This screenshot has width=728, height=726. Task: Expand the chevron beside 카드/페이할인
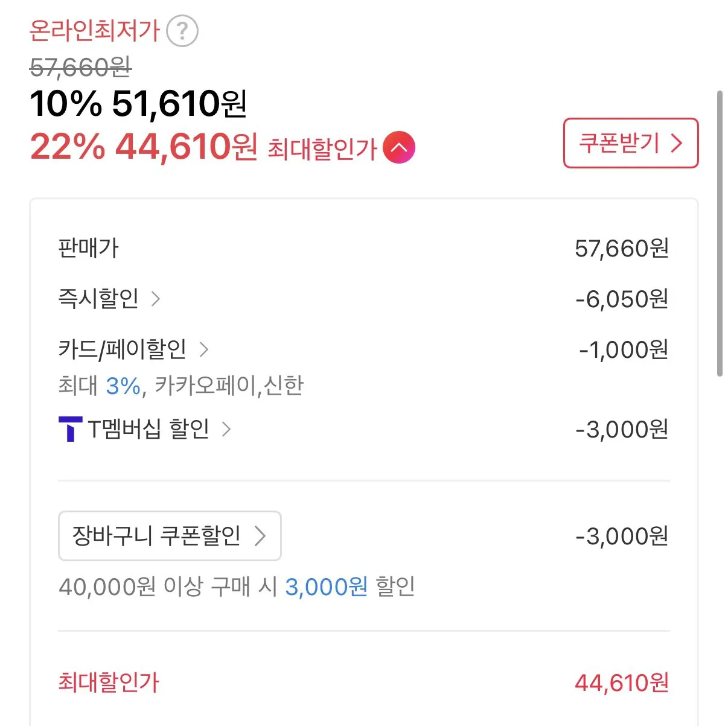point(204,349)
